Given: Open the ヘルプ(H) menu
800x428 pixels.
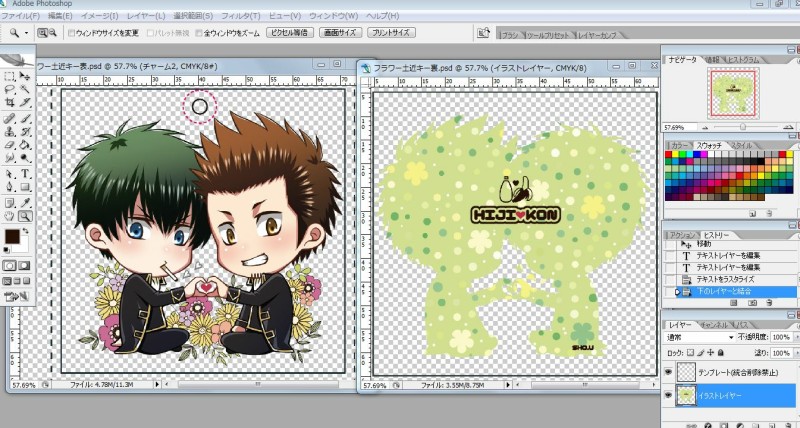Looking at the screenshot, I should point(383,16).
